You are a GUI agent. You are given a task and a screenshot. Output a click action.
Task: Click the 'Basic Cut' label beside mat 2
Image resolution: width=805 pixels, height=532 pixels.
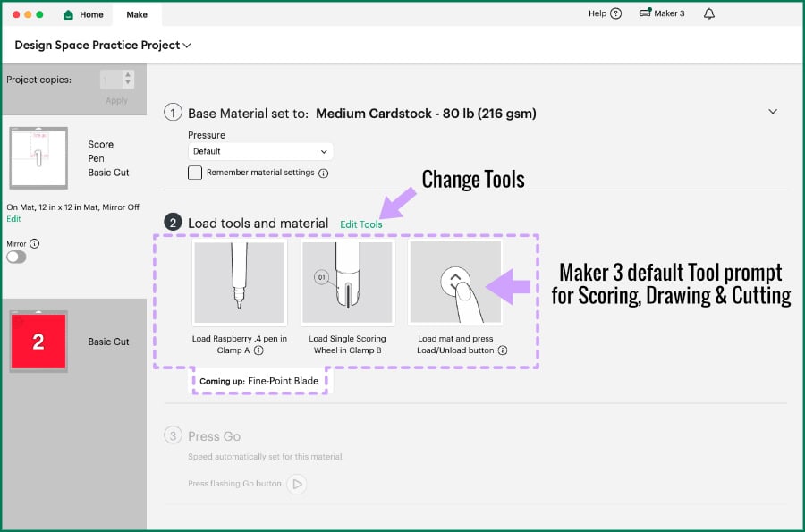108,342
